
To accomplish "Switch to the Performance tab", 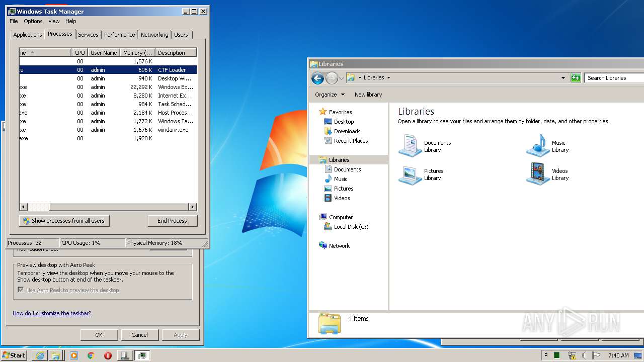I will click(120, 35).
